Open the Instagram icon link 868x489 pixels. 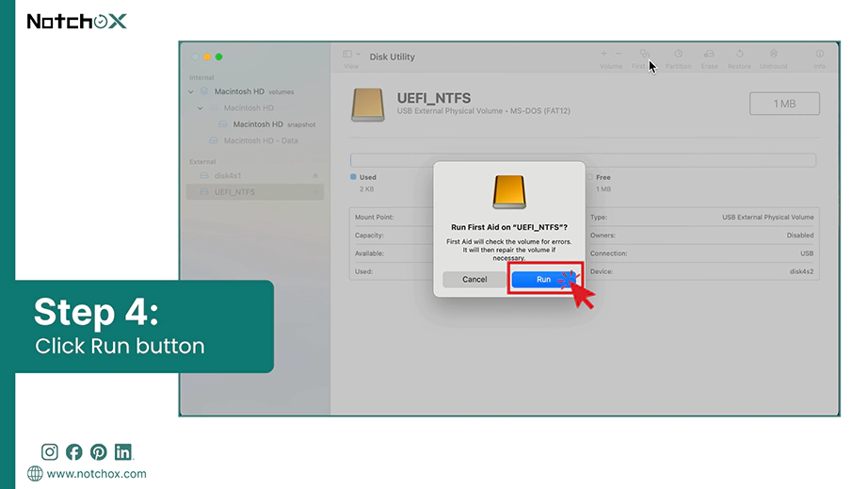click(49, 452)
